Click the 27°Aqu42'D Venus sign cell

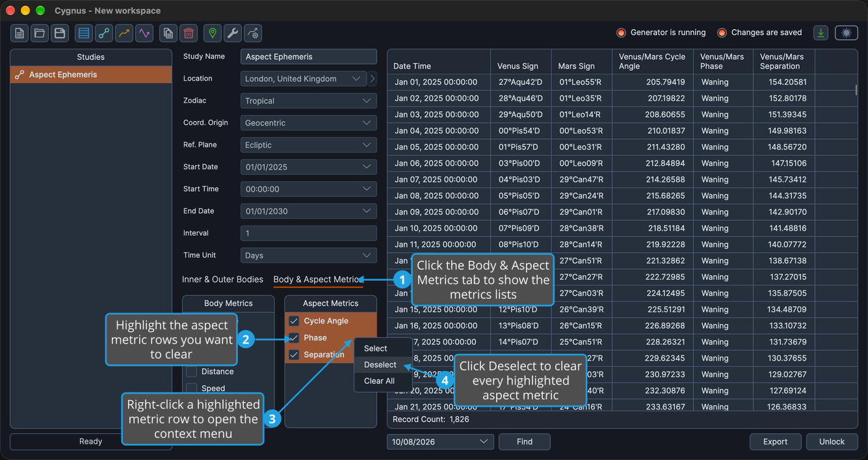tap(521, 83)
